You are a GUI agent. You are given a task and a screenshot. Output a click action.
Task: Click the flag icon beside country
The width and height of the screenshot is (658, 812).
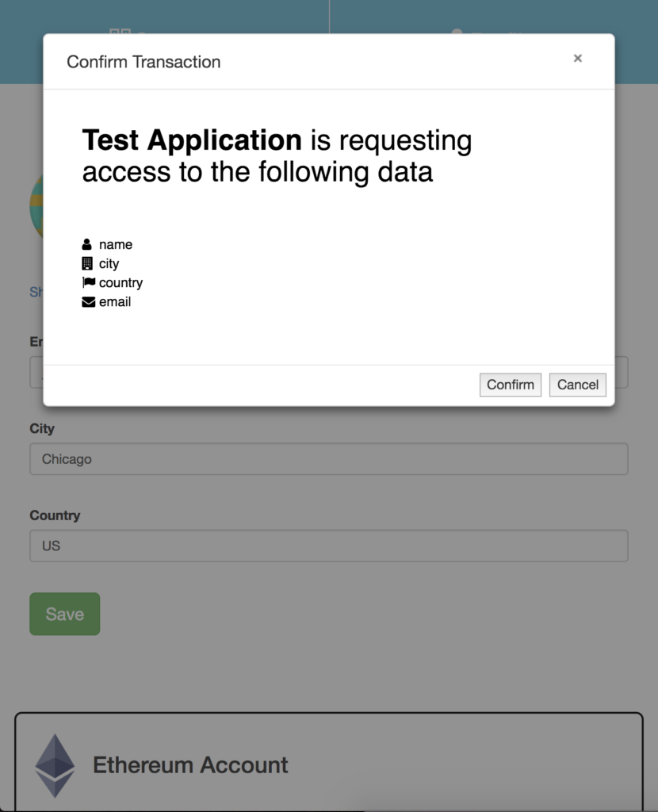[89, 282]
